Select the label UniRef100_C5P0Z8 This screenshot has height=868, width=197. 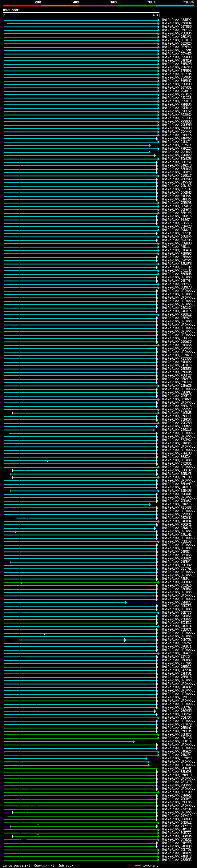[x=176, y=226]
